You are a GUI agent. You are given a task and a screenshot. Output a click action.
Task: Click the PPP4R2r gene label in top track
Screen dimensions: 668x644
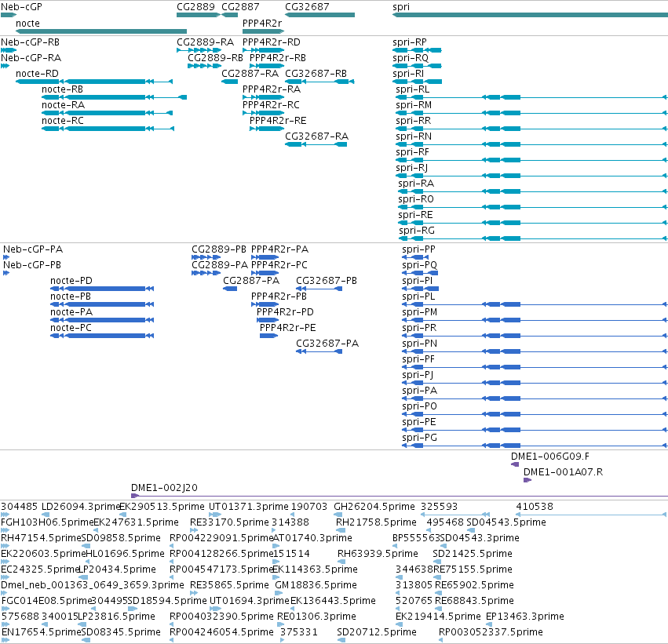click(x=262, y=24)
